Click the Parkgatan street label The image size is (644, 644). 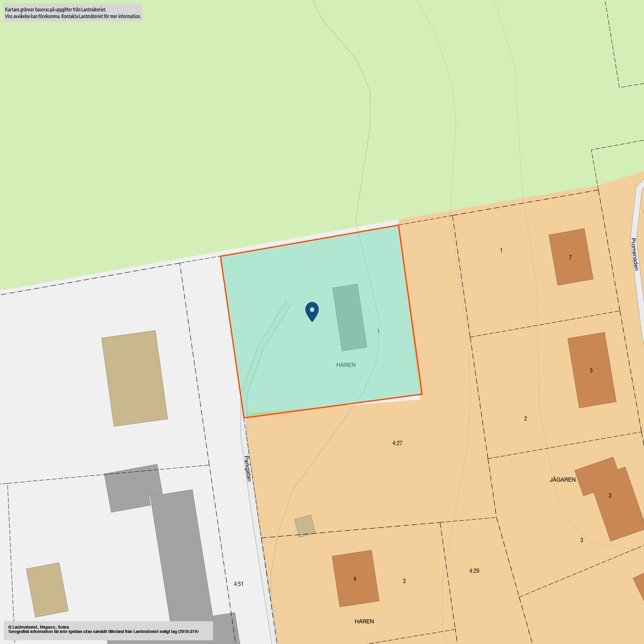[x=247, y=468]
